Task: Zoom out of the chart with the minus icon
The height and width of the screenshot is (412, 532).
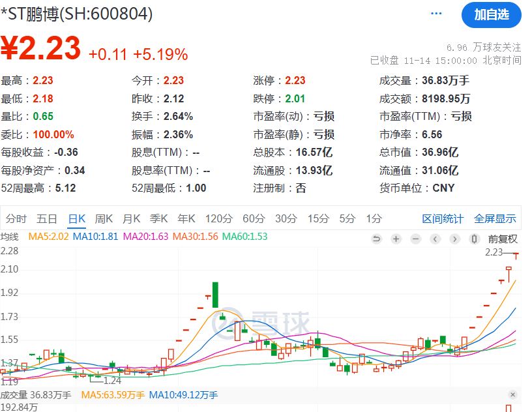Action: coord(415,239)
